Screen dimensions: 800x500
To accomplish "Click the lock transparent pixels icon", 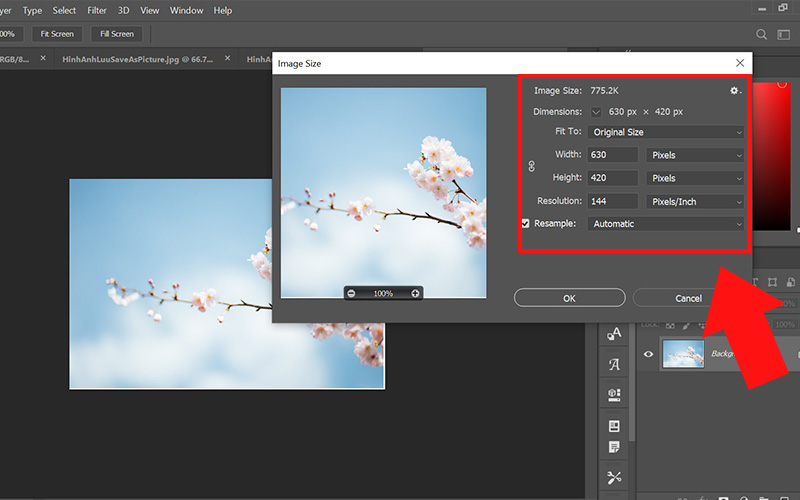I will click(x=670, y=325).
